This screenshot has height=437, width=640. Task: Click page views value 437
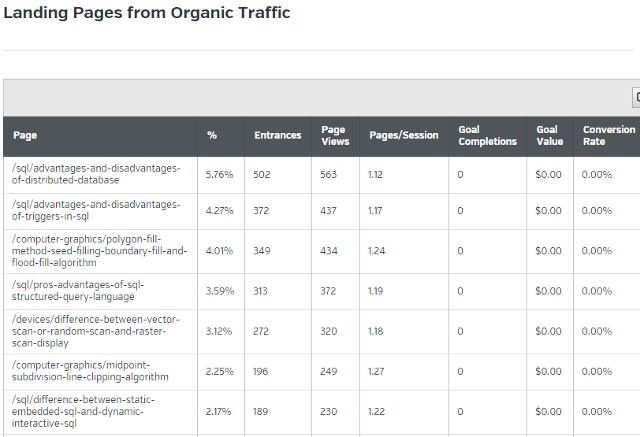point(329,211)
